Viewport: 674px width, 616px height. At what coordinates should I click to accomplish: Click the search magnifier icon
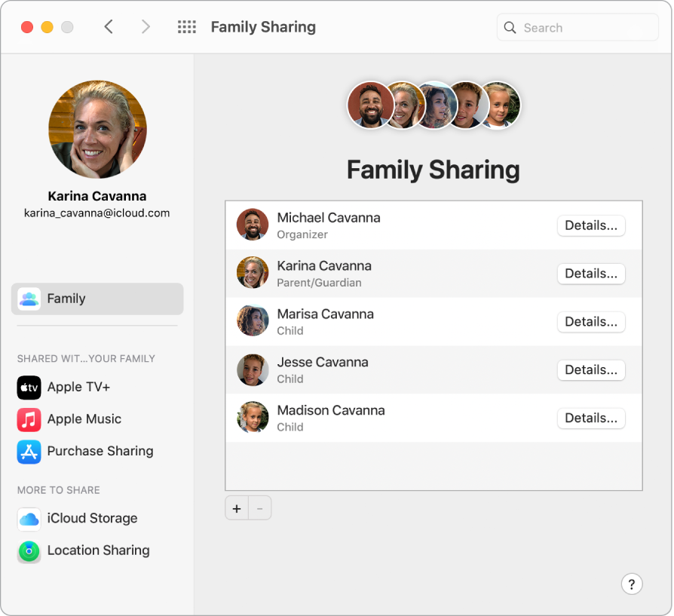[x=510, y=27]
